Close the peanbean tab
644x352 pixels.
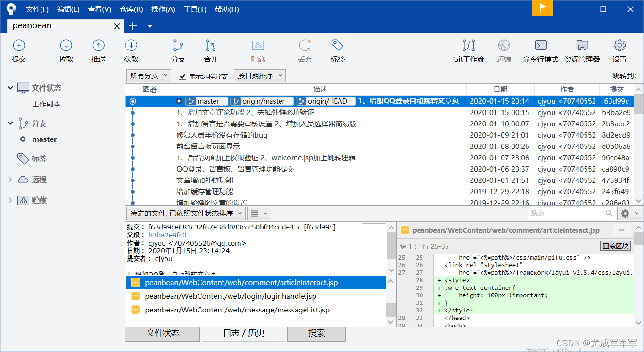coord(117,26)
